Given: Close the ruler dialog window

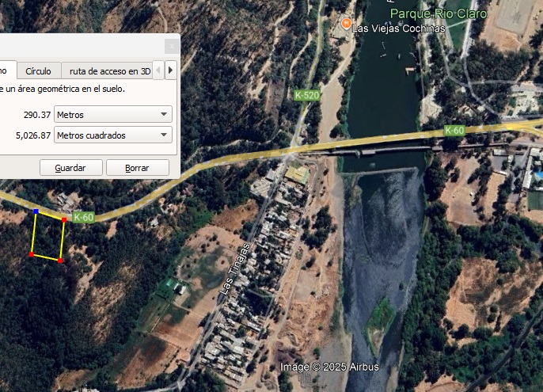Looking at the screenshot, I should tap(172, 46).
